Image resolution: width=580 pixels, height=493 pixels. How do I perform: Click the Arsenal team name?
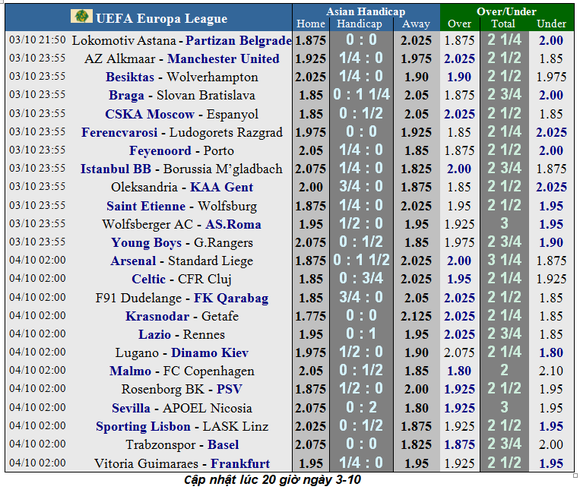pos(133,261)
